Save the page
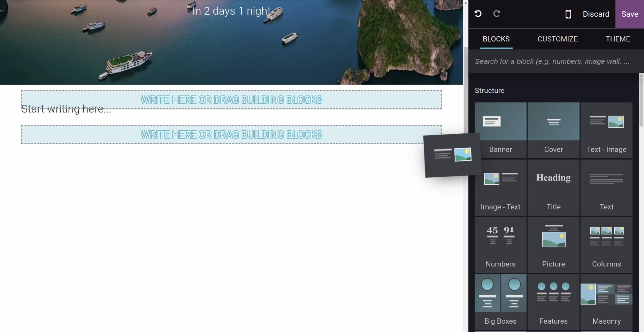The width and height of the screenshot is (644, 332). coord(630,14)
